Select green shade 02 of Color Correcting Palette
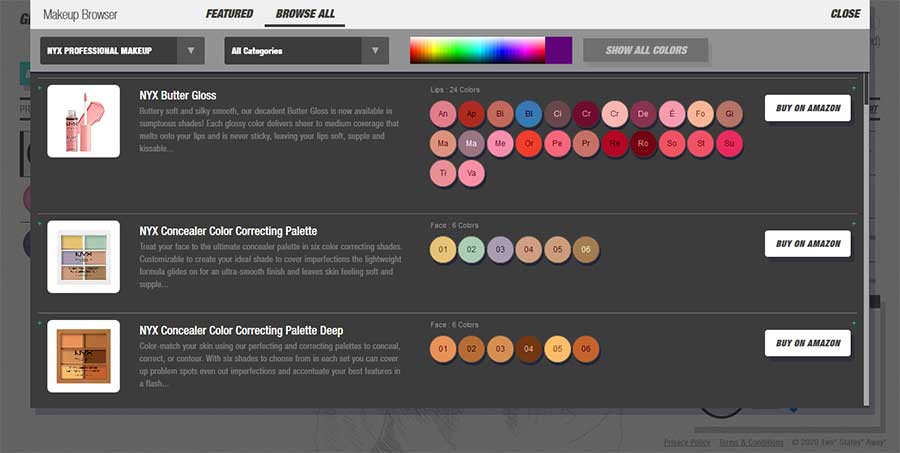Image resolution: width=900 pixels, height=453 pixels. pyautogui.click(x=471, y=250)
